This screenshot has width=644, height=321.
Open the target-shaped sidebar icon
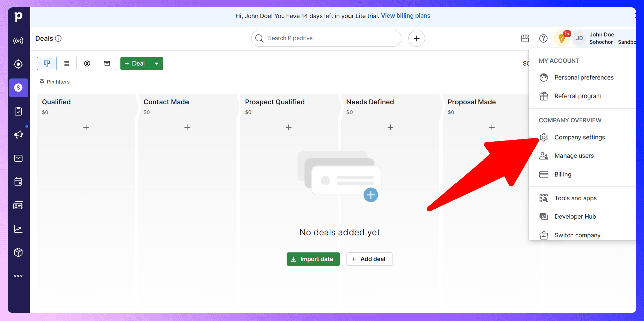[x=18, y=64]
